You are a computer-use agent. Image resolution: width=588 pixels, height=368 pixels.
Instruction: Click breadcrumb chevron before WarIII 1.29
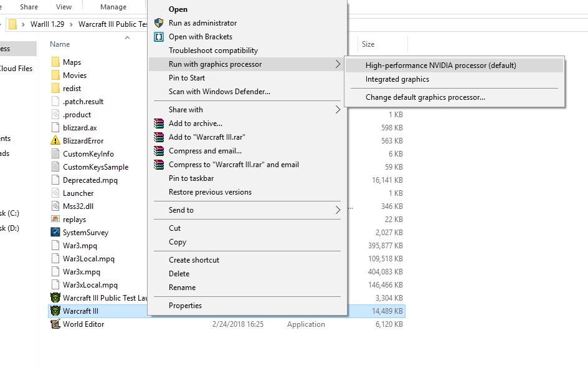pyautogui.click(x=23, y=24)
